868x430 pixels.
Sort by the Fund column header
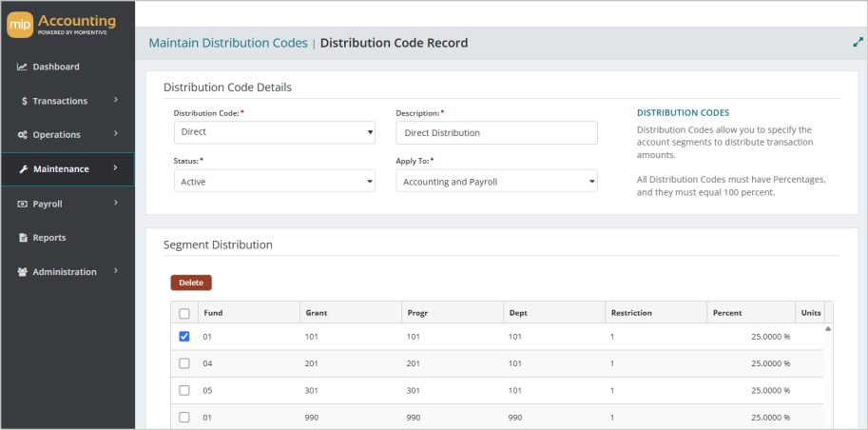coord(248,313)
